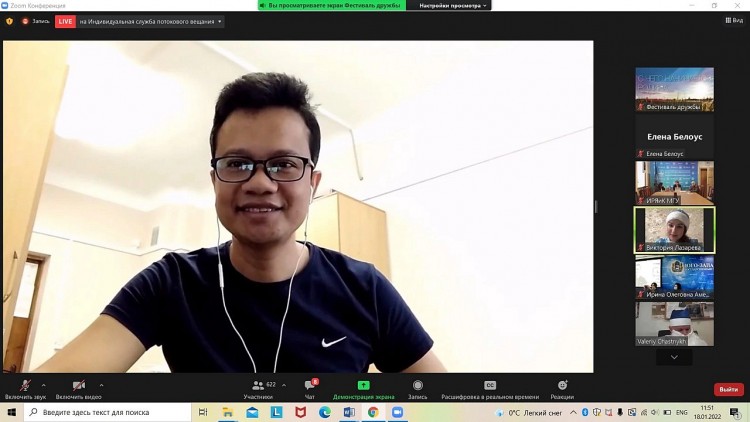
Task: Click the Запись record icon in toolbar
Action: pos(418,386)
